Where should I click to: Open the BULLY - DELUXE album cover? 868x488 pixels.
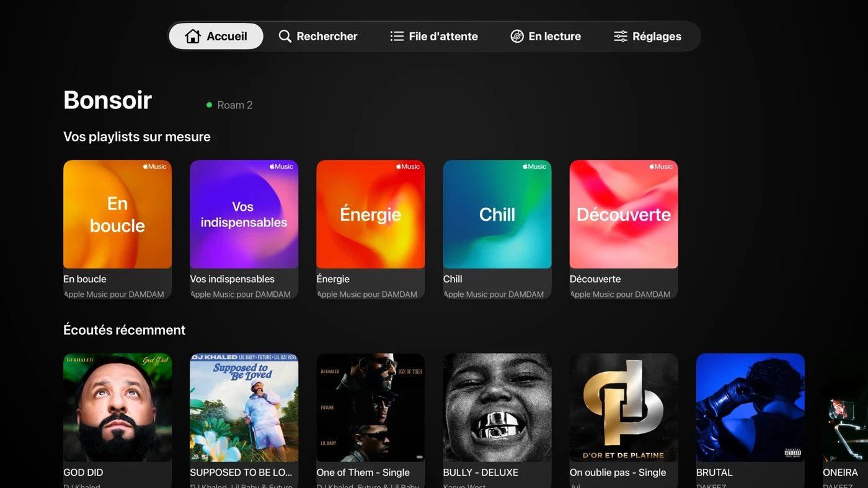(x=497, y=408)
